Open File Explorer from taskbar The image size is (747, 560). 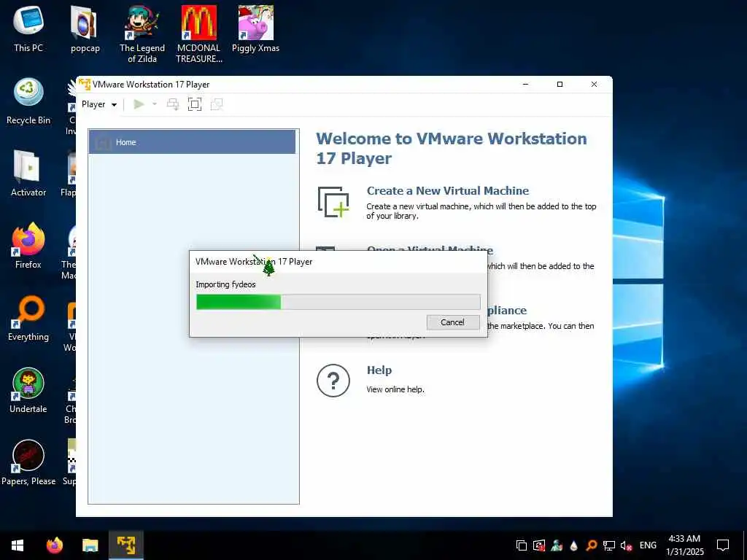point(90,545)
